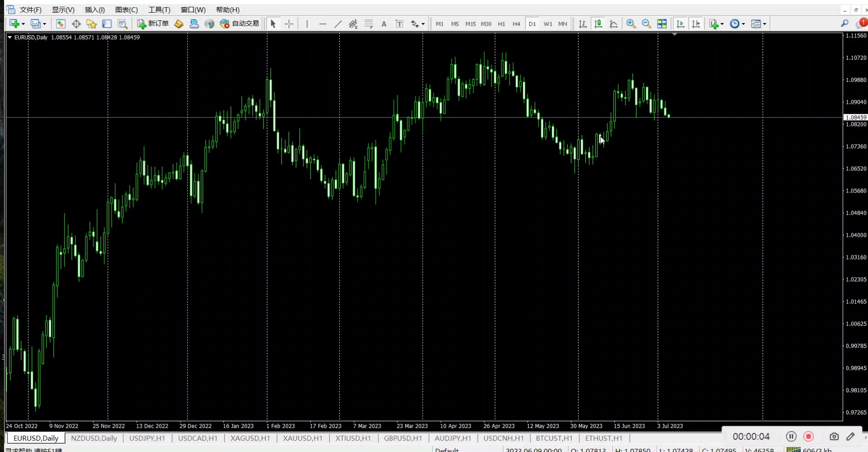Open the 插入(I) menu
Viewport: 868px width, 452px height.
tap(95, 10)
